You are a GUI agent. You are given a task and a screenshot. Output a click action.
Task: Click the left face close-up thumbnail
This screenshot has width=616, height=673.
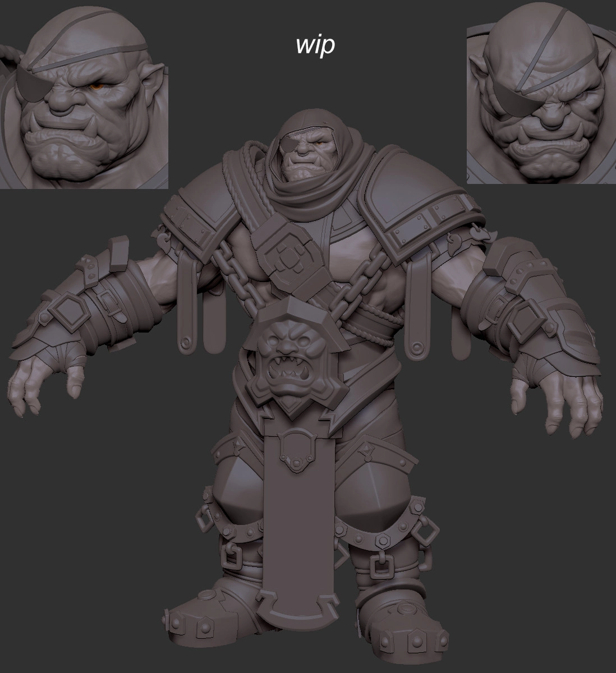point(84,94)
